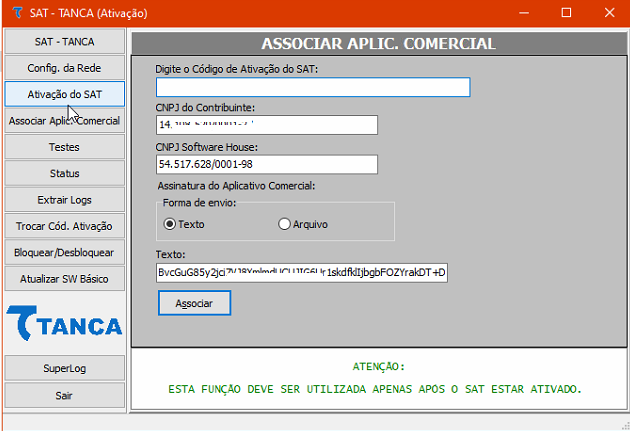Click 'Assinatura do Aplicativo Comercial:' label
The width and height of the screenshot is (630, 431).
point(236,186)
